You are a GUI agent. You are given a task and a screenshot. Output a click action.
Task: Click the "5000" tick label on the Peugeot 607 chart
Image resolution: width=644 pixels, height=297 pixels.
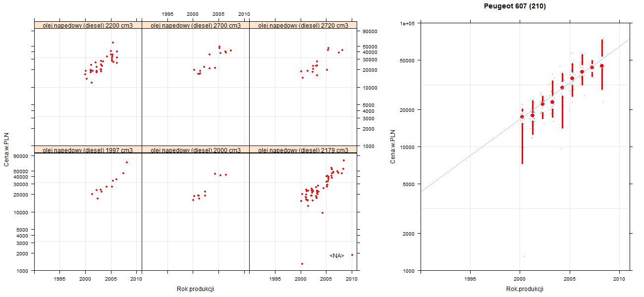coord(410,184)
